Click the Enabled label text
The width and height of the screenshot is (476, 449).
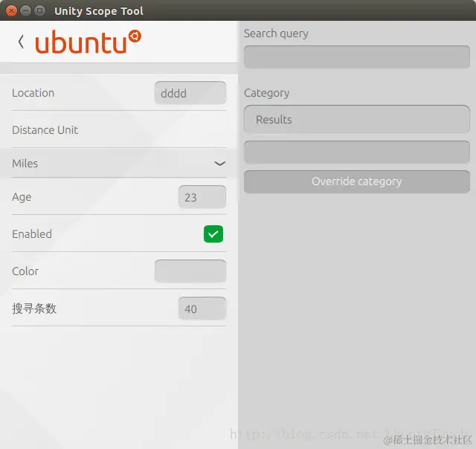click(32, 234)
